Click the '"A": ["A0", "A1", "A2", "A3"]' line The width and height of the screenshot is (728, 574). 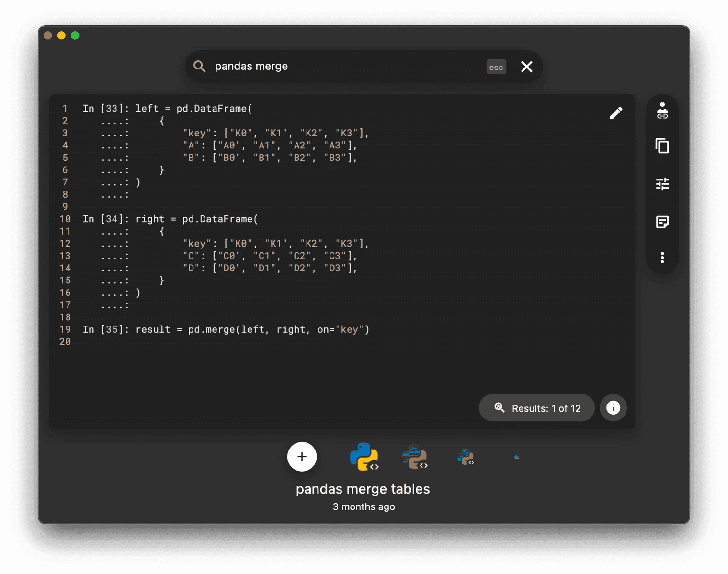coord(270,146)
